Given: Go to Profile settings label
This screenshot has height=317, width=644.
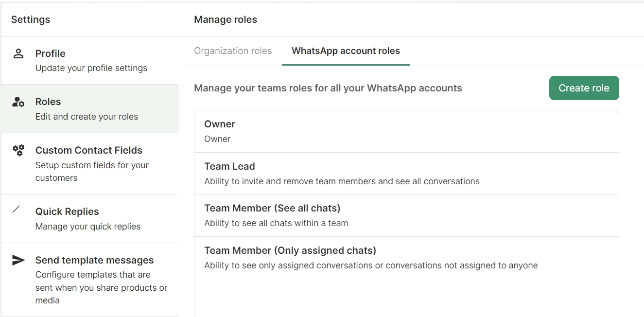Looking at the screenshot, I should (51, 53).
